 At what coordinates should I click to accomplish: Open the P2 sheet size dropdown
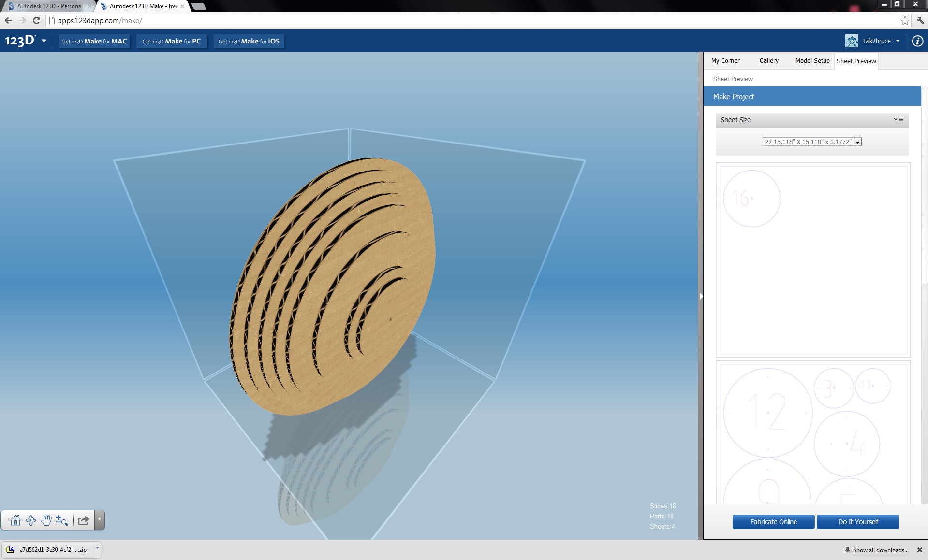(x=857, y=142)
